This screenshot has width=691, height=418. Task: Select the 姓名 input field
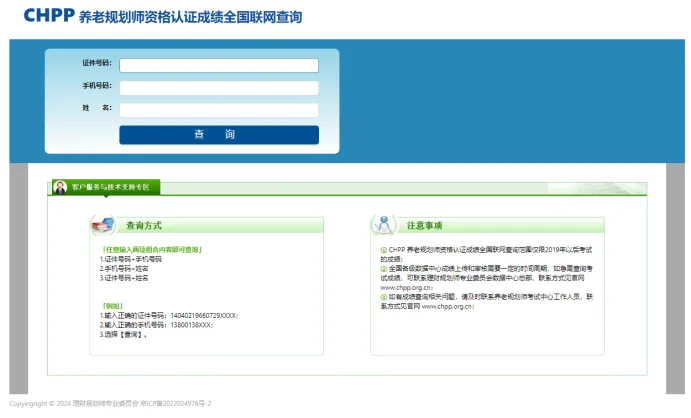pyautogui.click(x=219, y=110)
